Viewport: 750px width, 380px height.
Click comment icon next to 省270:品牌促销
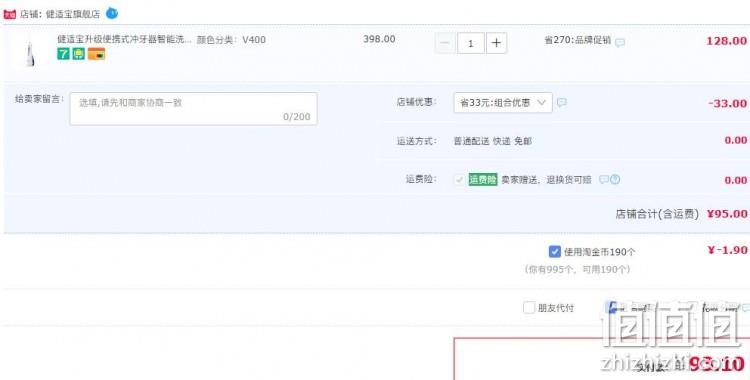[x=620, y=43]
